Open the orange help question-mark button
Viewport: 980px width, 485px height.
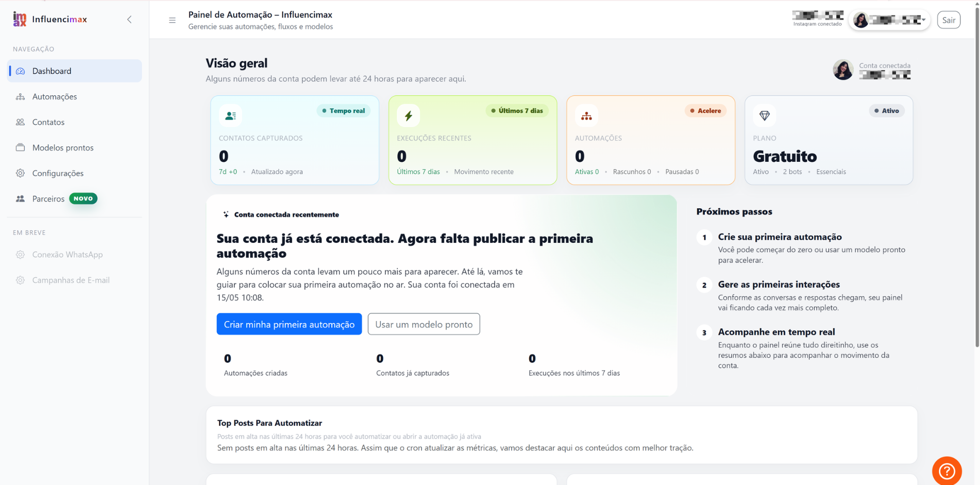[x=947, y=471]
